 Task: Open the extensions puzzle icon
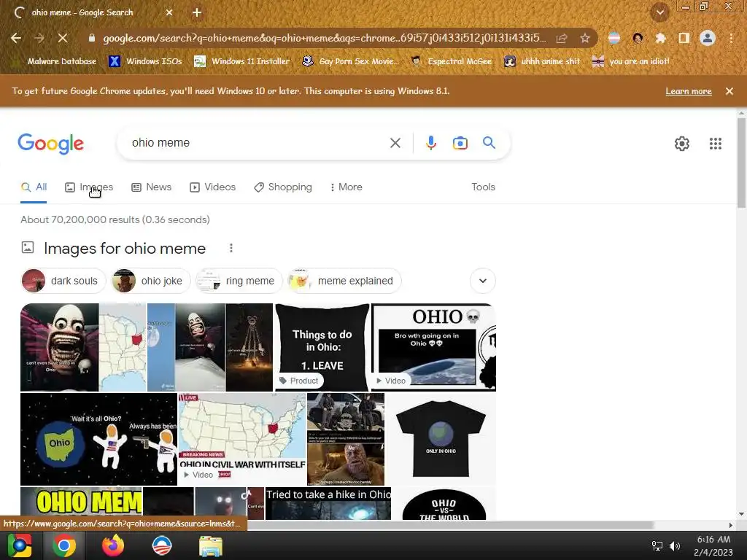point(660,38)
